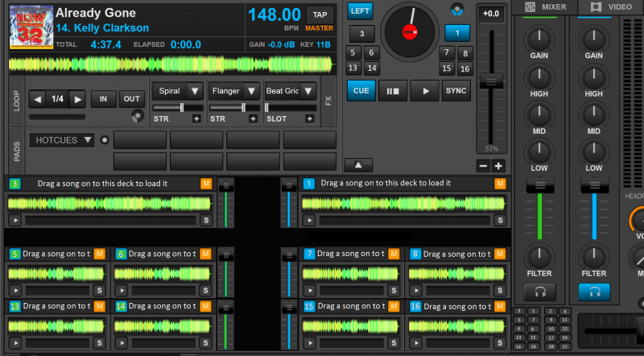This screenshot has height=356, width=644.
Task: Play mini deck 3 with its play icon
Action: click(x=15, y=221)
